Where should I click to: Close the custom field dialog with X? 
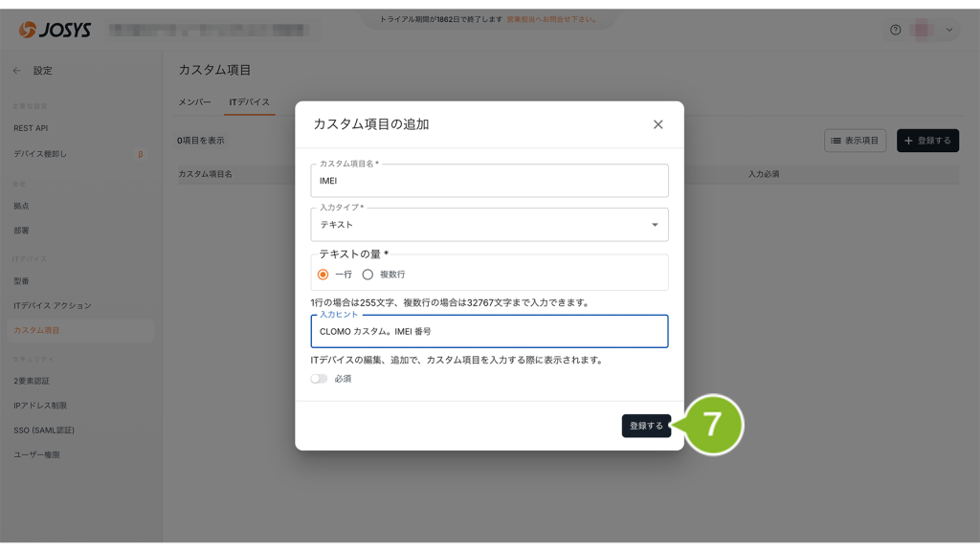(657, 124)
